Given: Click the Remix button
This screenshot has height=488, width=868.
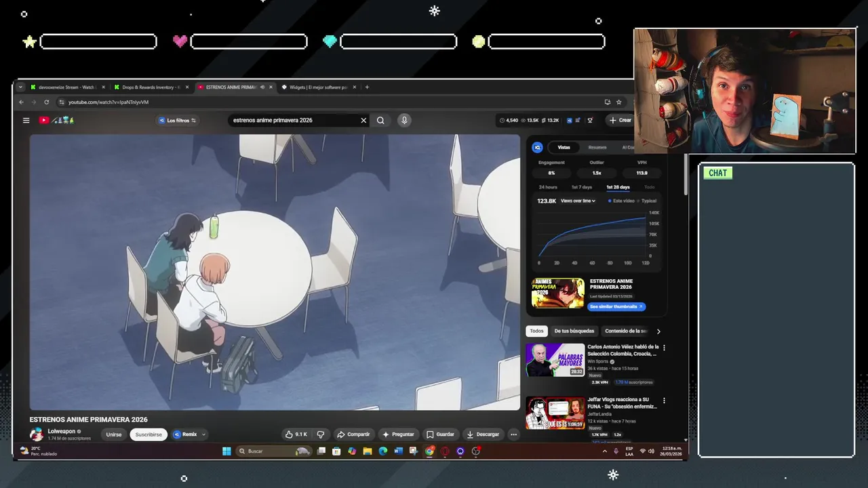Looking at the screenshot, I should [x=184, y=434].
